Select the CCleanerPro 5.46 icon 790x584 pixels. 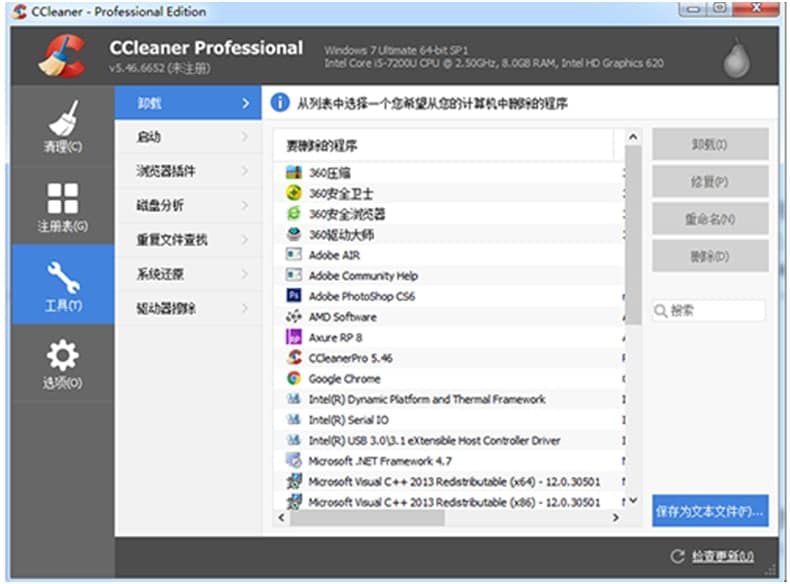[x=294, y=358]
